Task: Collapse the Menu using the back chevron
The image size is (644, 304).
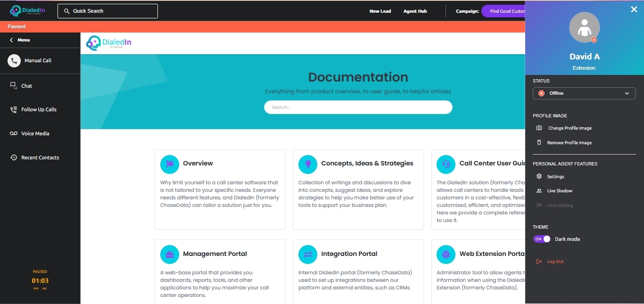Action: (x=11, y=40)
